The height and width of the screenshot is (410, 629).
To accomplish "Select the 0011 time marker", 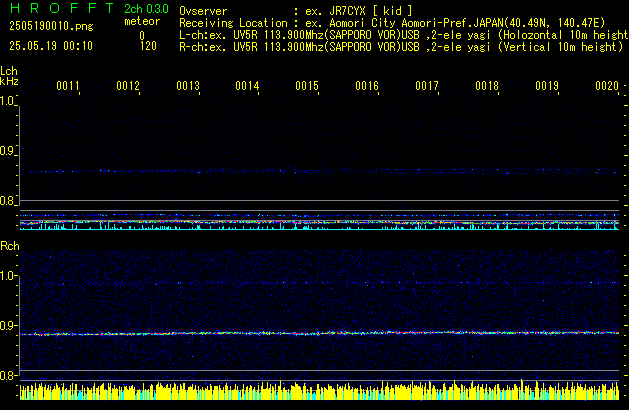I will [x=68, y=86].
